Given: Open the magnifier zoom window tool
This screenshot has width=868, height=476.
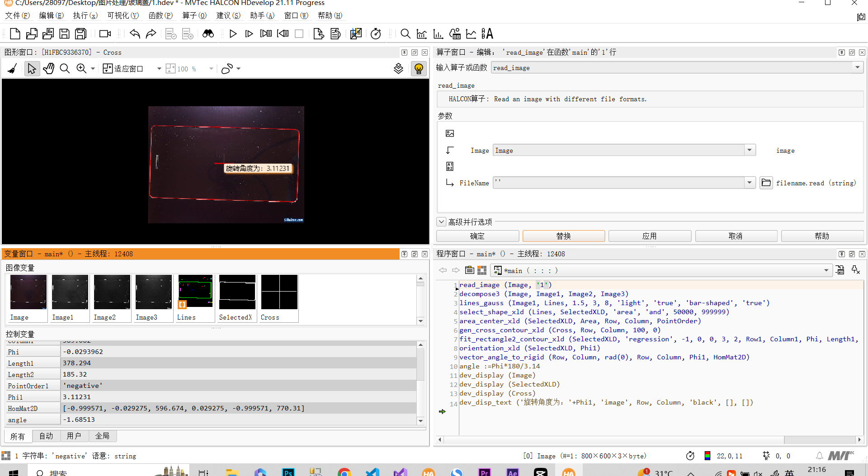Looking at the screenshot, I should click(x=406, y=33).
